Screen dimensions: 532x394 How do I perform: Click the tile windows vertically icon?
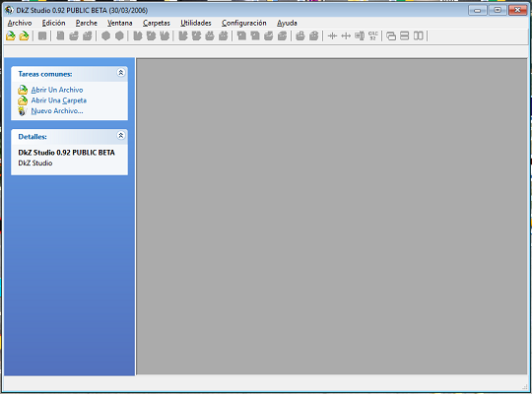click(x=419, y=36)
